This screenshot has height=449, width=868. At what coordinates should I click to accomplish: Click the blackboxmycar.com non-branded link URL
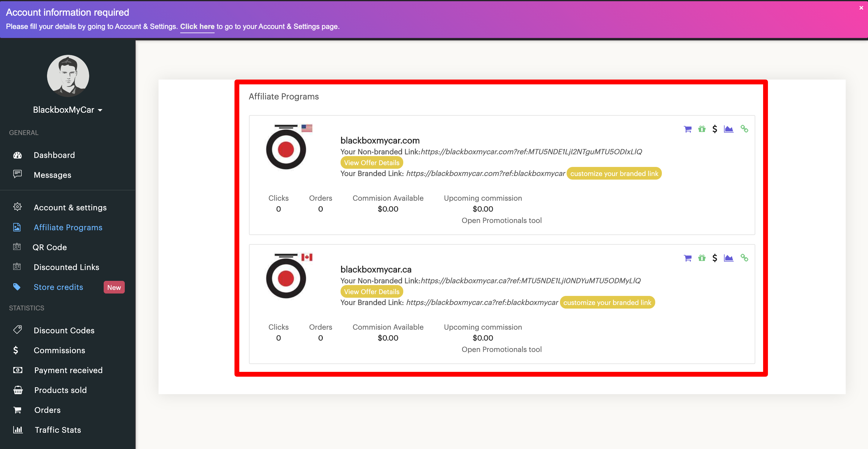(531, 152)
